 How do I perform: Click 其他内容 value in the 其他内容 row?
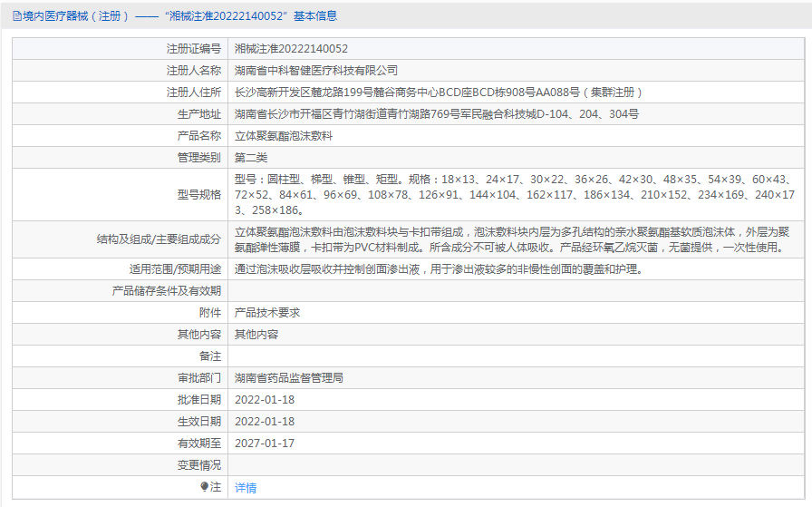pyautogui.click(x=256, y=335)
